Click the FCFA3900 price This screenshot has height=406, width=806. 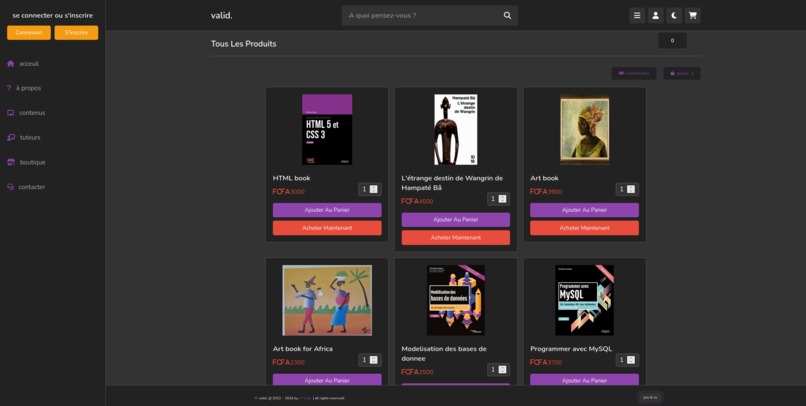546,192
